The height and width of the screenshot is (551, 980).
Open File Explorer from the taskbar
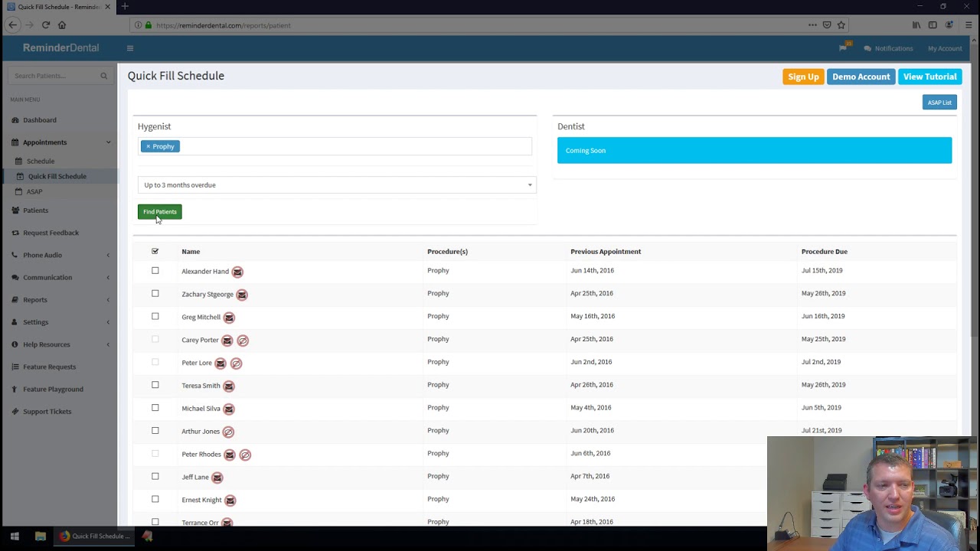(x=41, y=536)
